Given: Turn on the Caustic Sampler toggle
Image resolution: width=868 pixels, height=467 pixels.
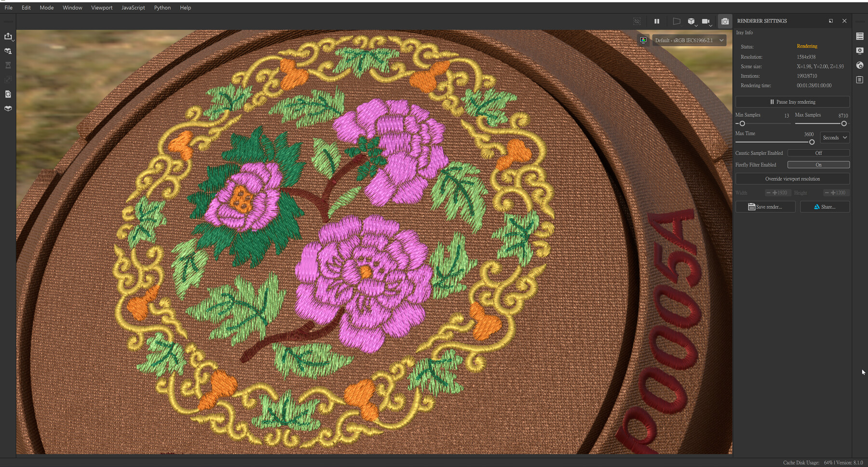Looking at the screenshot, I should click(818, 152).
